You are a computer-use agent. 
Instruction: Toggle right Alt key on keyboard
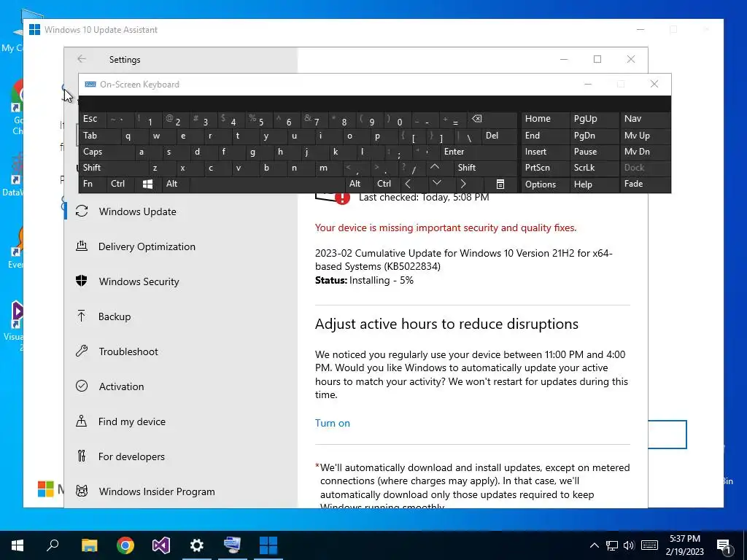[x=357, y=184]
